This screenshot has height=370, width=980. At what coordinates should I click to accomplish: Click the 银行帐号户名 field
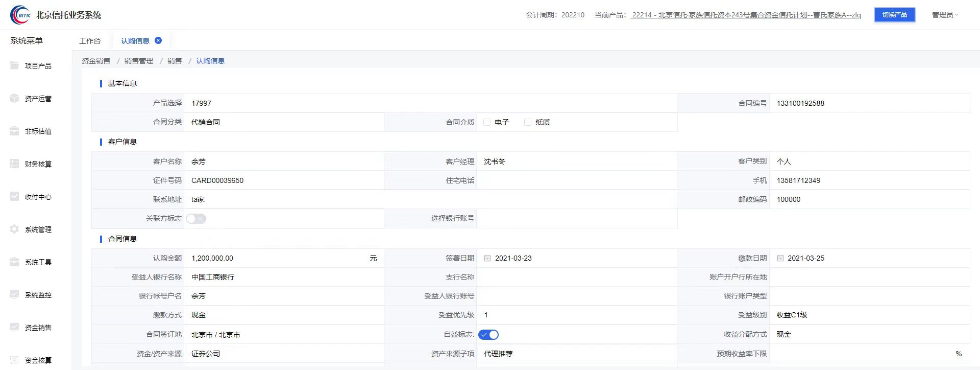click(284, 296)
